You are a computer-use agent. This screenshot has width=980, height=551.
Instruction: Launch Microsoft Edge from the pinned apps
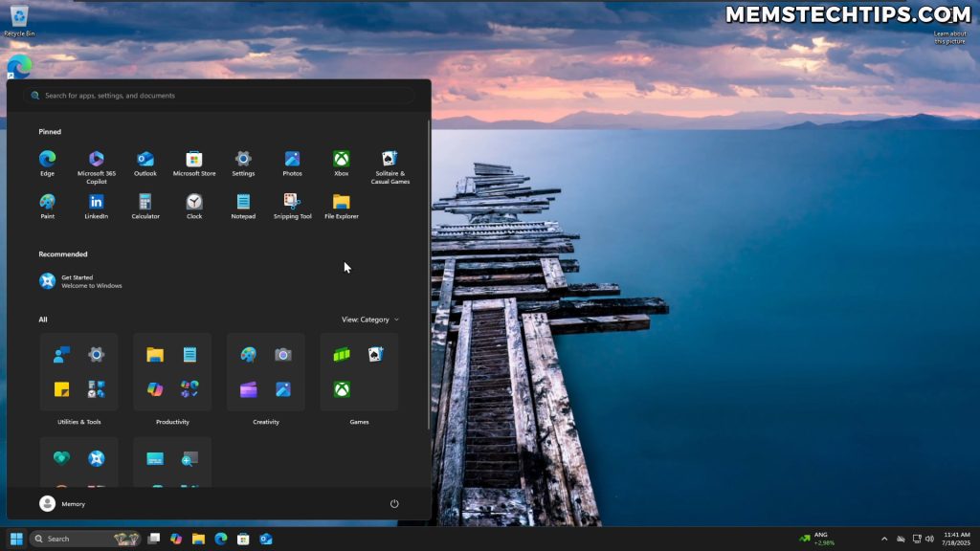pyautogui.click(x=47, y=159)
